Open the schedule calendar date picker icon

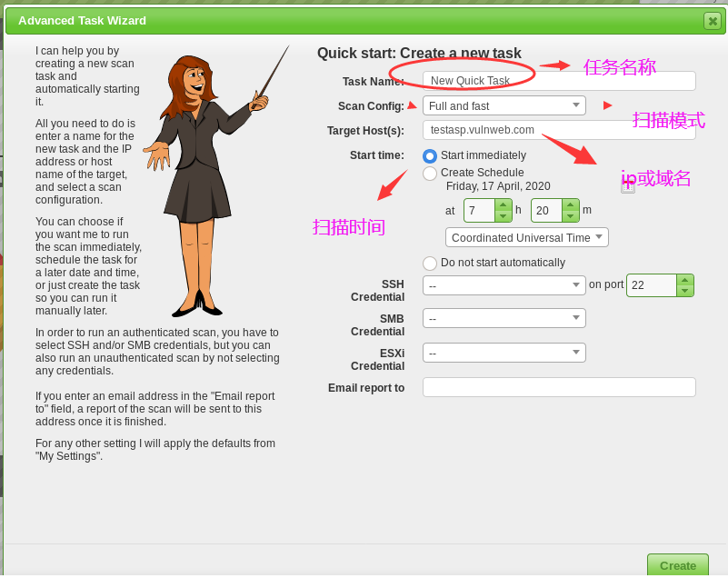(628, 186)
